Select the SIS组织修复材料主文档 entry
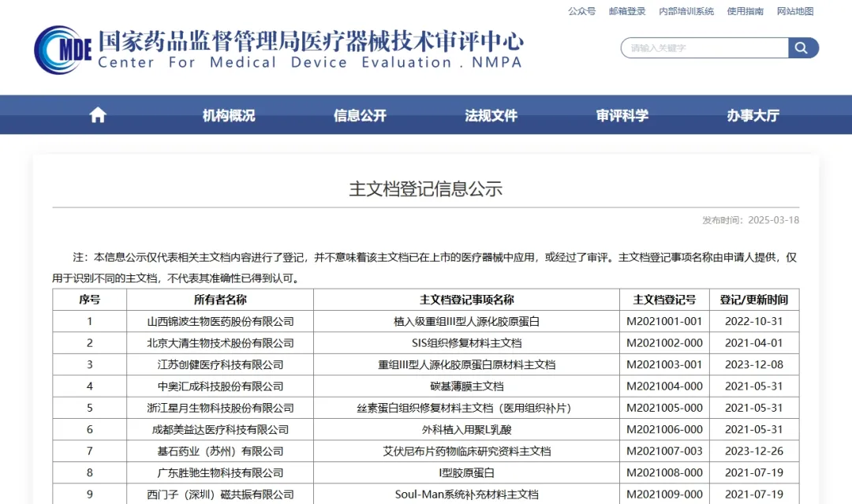The height and width of the screenshot is (504, 852). [466, 343]
